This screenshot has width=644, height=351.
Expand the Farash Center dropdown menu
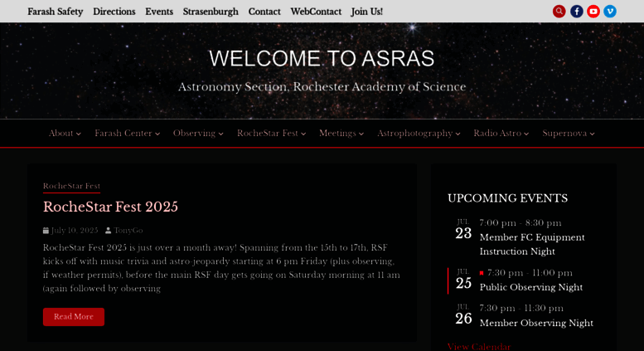[x=128, y=133]
